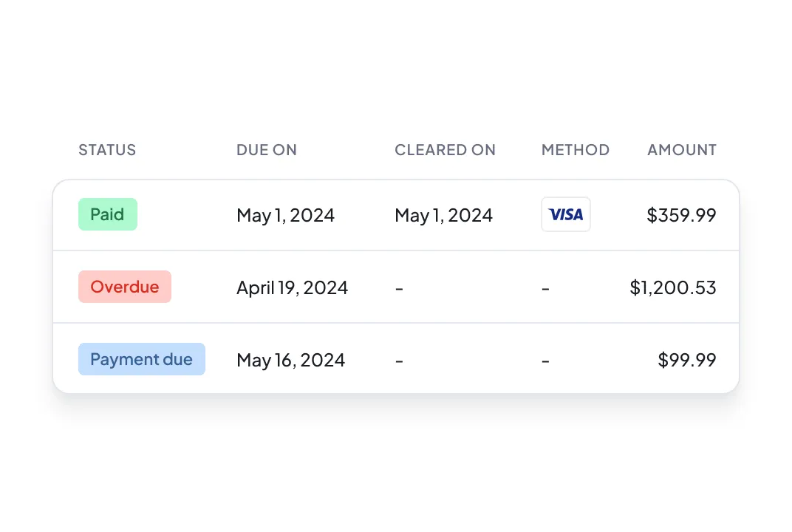Click the May 1, 2024 cleared date
Screen dimensions: 792x532
[443, 215]
